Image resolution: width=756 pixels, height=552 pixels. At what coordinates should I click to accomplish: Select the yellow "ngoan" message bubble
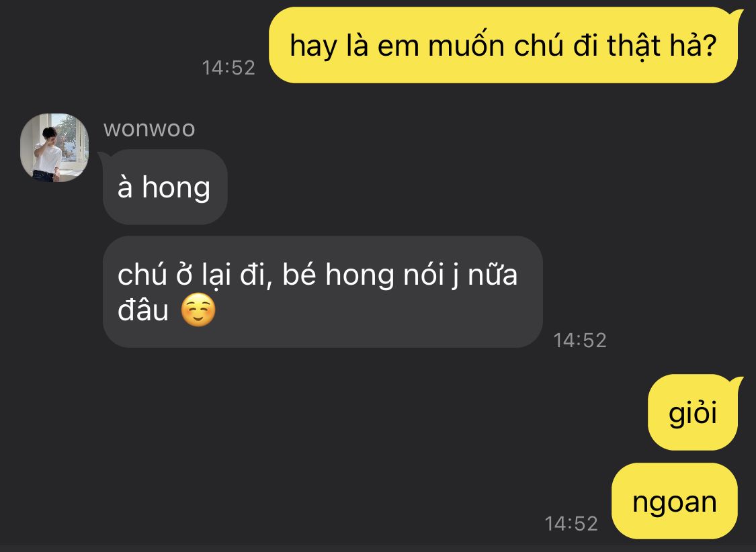(675, 501)
